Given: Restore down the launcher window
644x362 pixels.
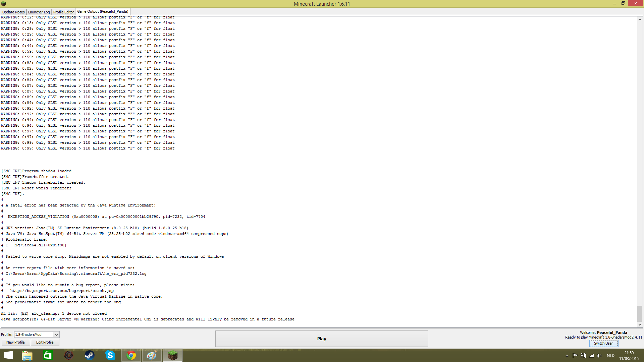Looking at the screenshot, I should tap(623, 3).
